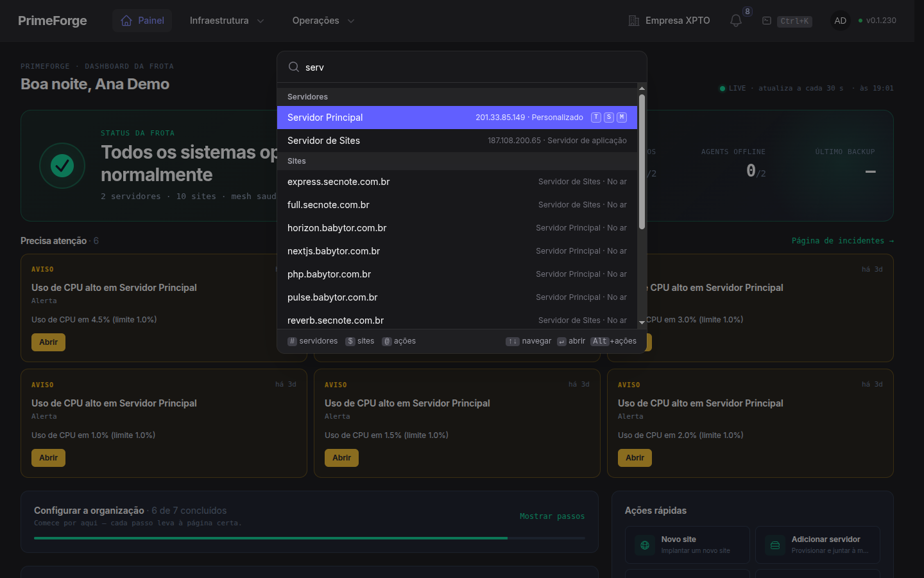The image size is (924, 578).
Task: Click Abrir on the CPU em 1.0% alert
Action: [x=48, y=458]
